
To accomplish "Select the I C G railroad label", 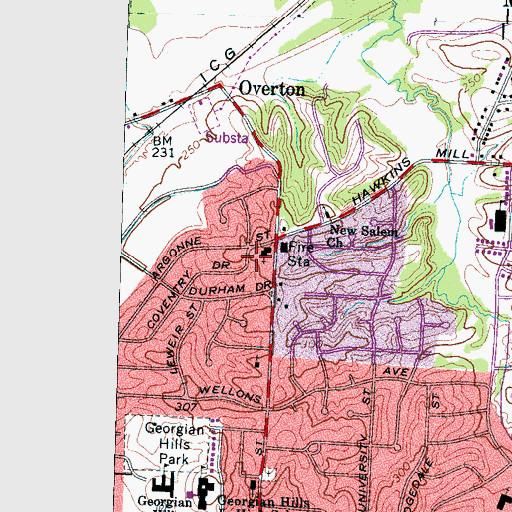I will point(218,65).
